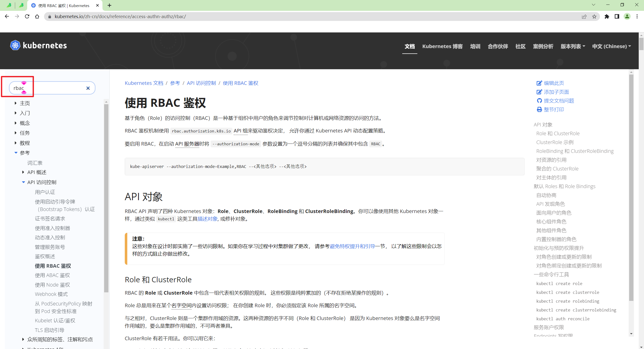Viewport: 644px width, 349px height.
Task: Click the 描述对象 inline link
Action: point(208,219)
